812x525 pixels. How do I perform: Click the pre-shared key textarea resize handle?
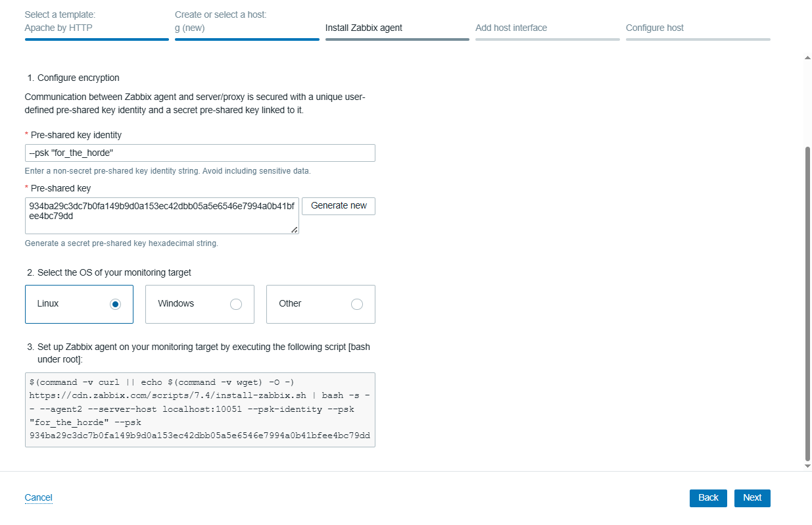294,230
